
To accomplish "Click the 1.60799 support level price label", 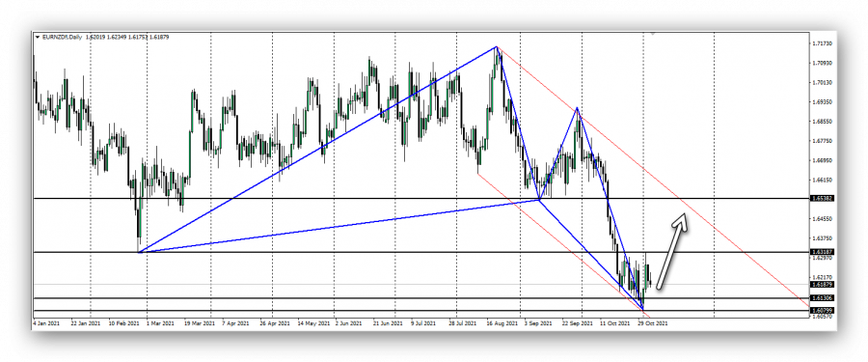I will [823, 311].
